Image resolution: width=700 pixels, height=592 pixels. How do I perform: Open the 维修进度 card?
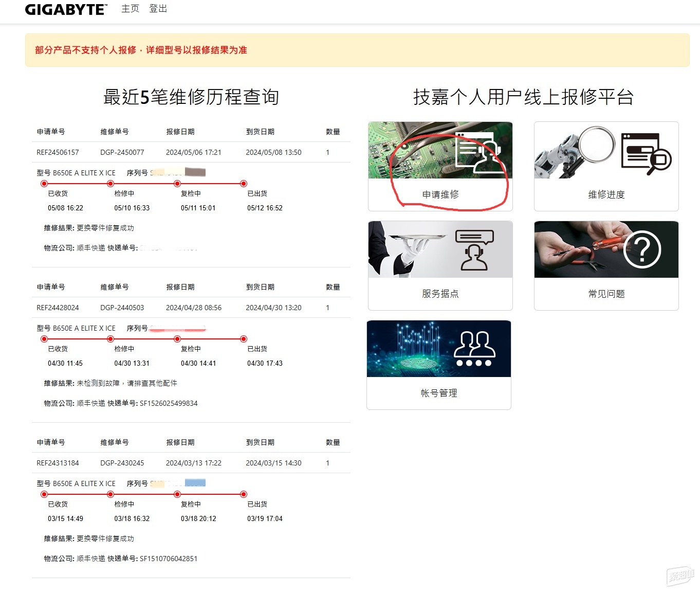coord(606,166)
